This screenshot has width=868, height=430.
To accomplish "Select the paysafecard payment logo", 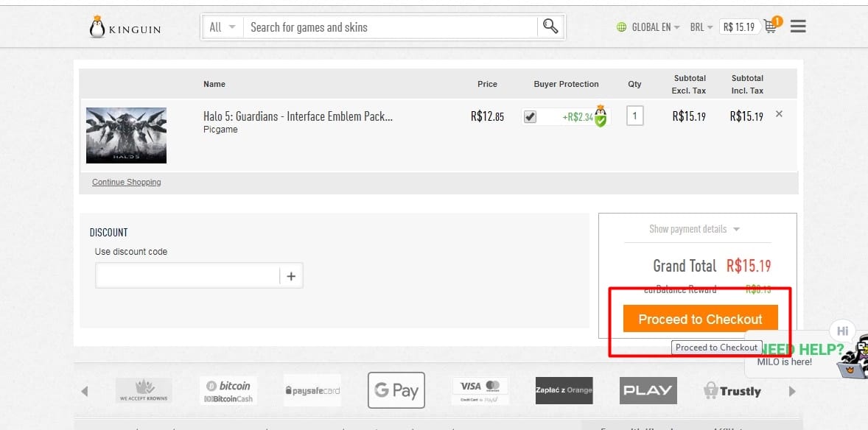I will tap(312, 391).
